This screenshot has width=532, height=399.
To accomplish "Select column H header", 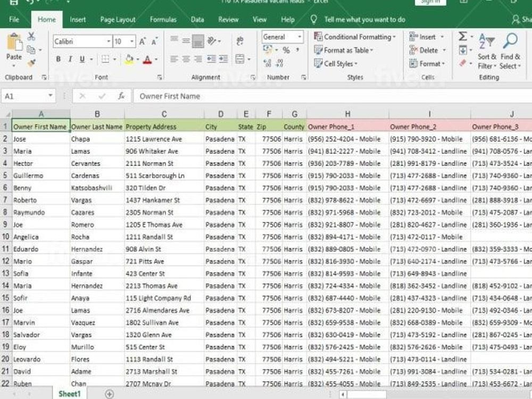I will [x=348, y=114].
